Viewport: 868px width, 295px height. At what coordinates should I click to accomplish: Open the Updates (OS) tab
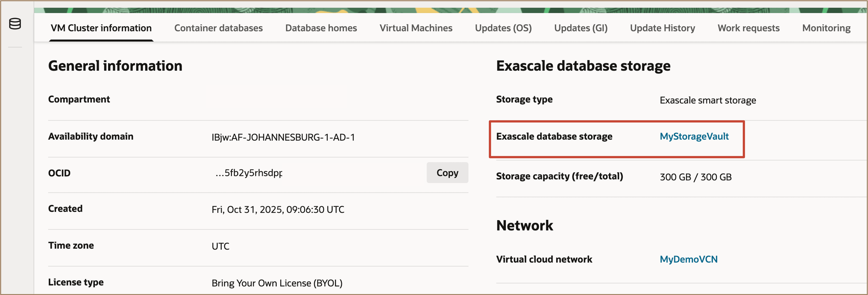(x=503, y=28)
